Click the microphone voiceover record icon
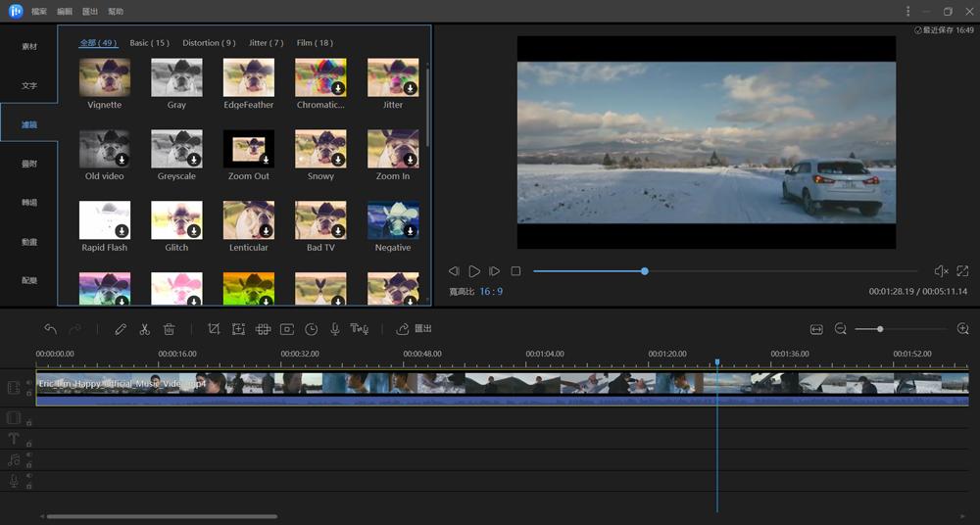Image resolution: width=980 pixels, height=525 pixels. (x=334, y=329)
